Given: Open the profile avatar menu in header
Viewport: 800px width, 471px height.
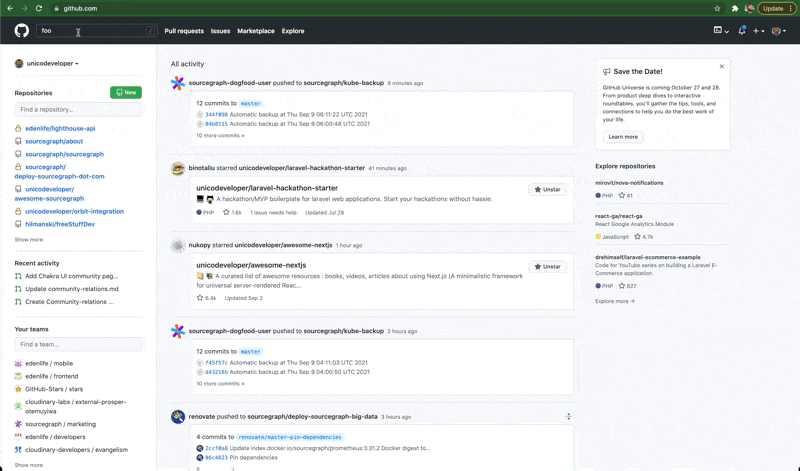Looking at the screenshot, I should click(x=779, y=31).
